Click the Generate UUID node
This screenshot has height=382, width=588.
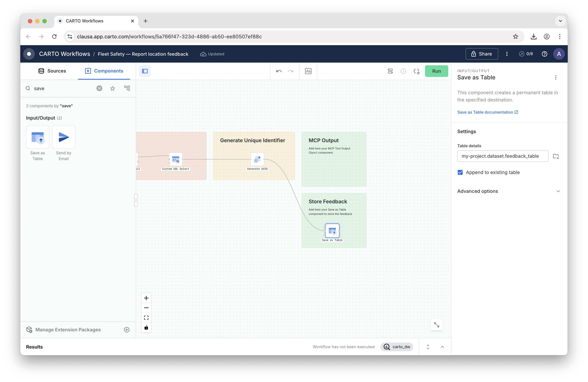coord(257,159)
